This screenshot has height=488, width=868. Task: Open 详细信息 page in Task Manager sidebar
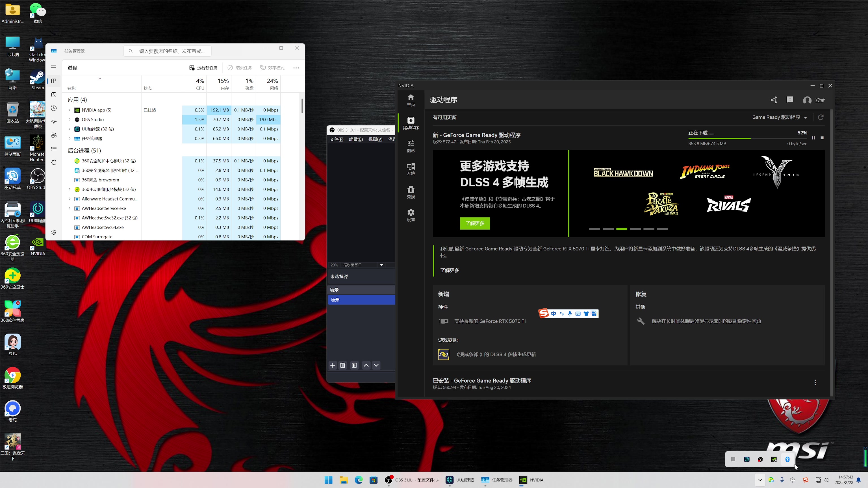point(54,149)
